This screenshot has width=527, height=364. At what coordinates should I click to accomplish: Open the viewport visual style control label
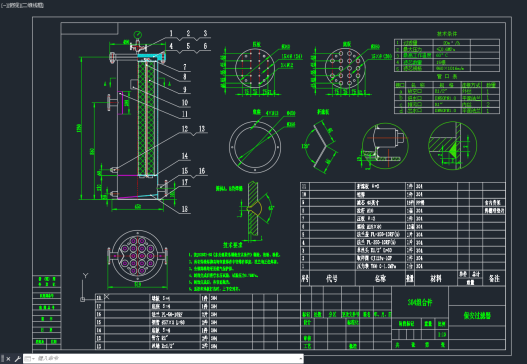[x=33, y=5]
